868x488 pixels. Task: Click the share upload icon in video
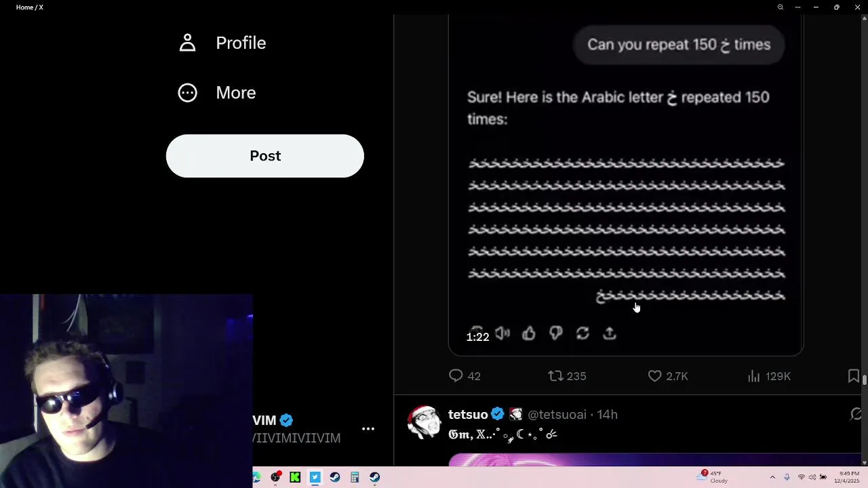[610, 333]
